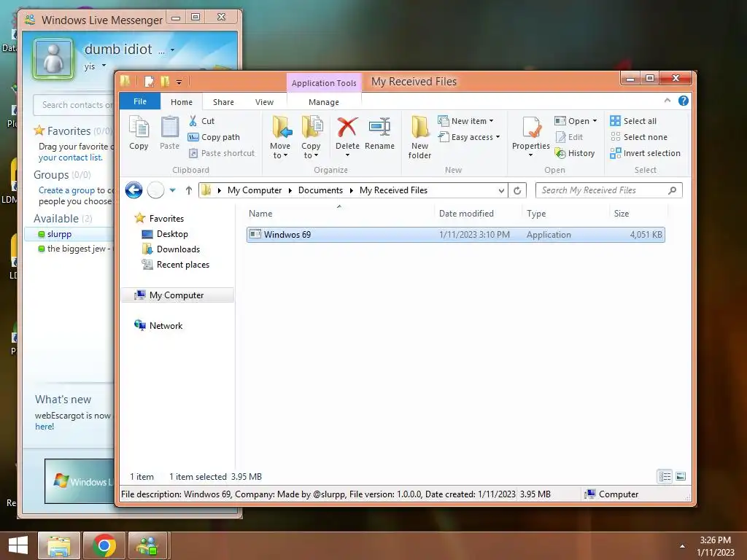Click the My Computer breadcrumb in address bar
This screenshot has height=560, width=747.
point(255,190)
